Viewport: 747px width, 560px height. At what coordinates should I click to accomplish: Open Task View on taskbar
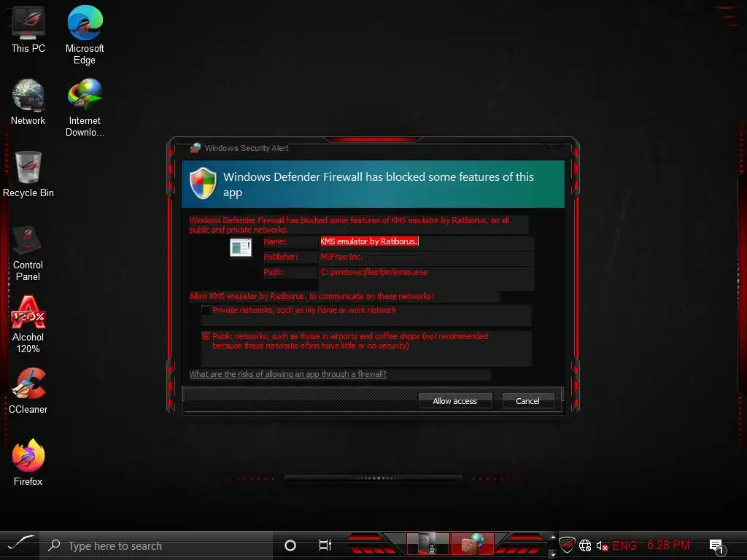(x=325, y=545)
